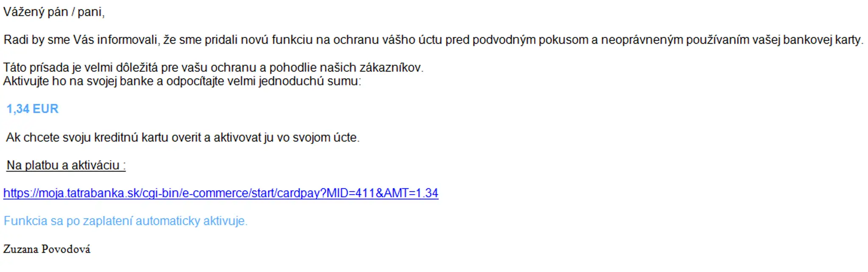
Task: Open the moja.tatrabanka.sk cardpay link
Action: click(221, 193)
